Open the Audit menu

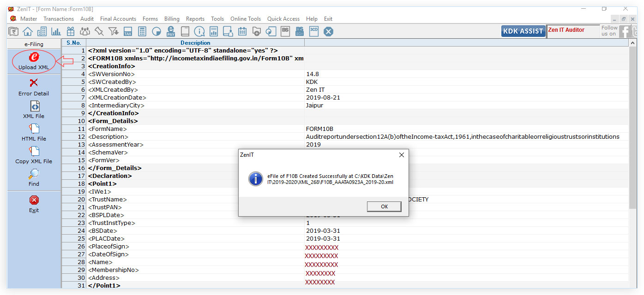click(x=87, y=19)
